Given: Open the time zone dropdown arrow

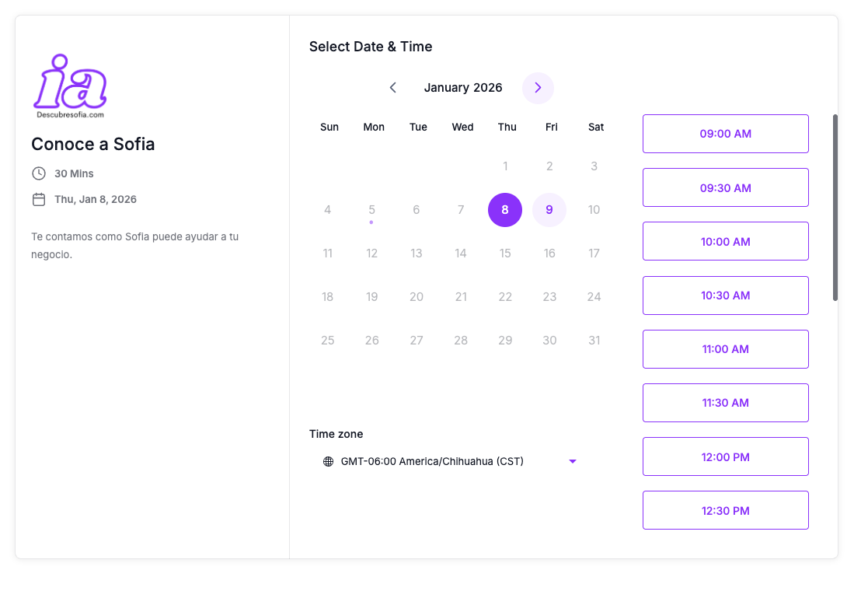Looking at the screenshot, I should (573, 462).
